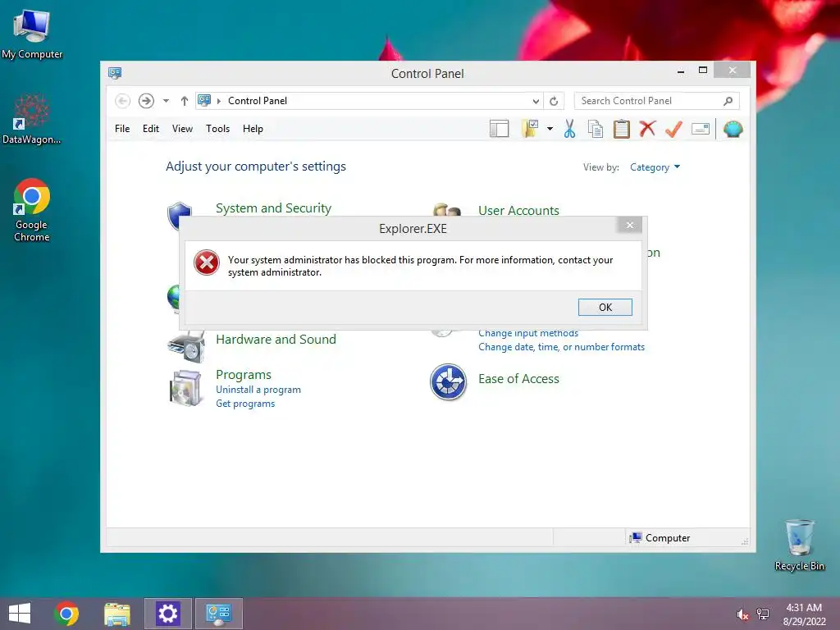This screenshot has height=630, width=840.
Task: Refresh the Control Panel view
Action: point(554,101)
